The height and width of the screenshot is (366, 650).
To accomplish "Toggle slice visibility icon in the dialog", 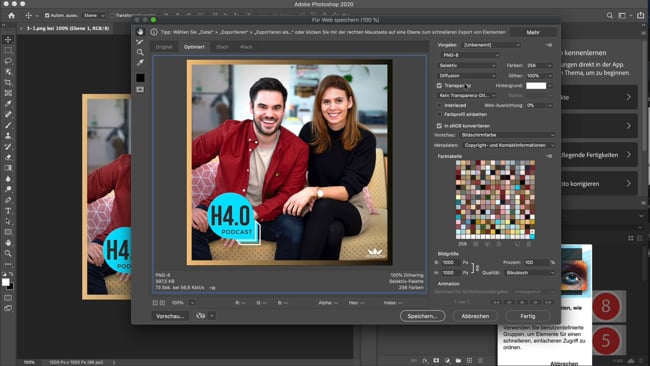I will [x=140, y=89].
